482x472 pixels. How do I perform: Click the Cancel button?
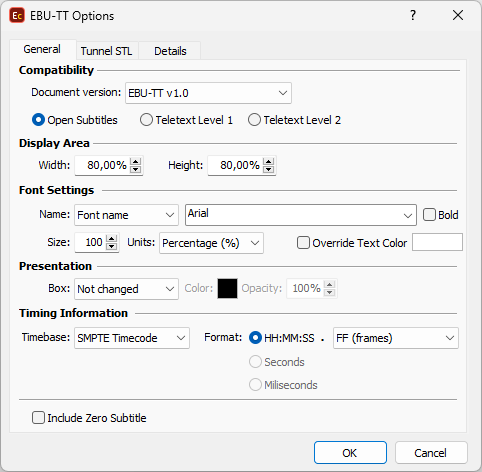431,453
